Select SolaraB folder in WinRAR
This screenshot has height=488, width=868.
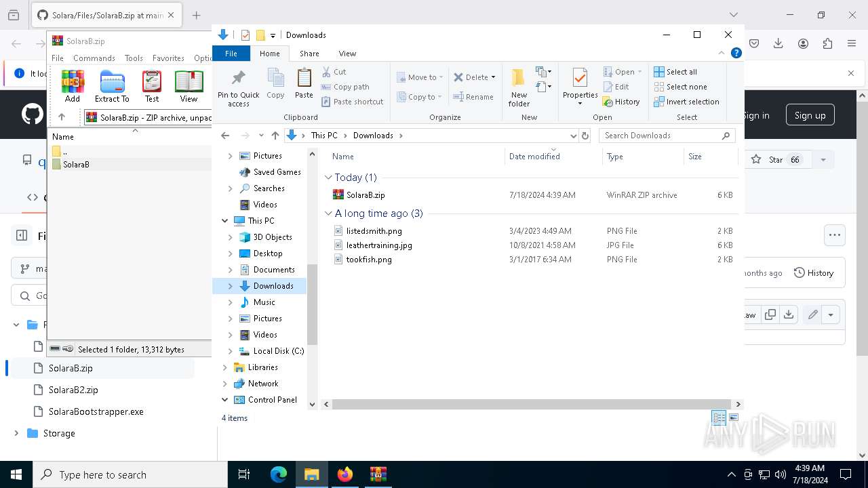coord(76,164)
